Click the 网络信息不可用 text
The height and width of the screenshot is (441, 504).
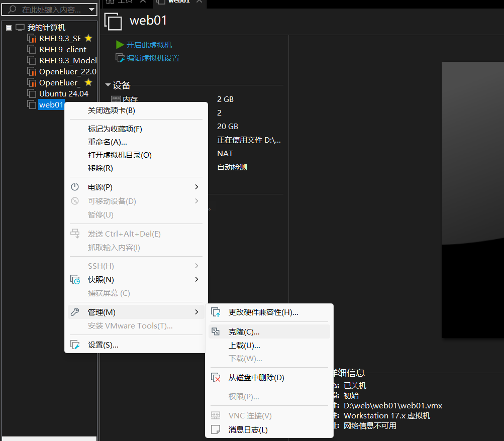click(x=370, y=425)
